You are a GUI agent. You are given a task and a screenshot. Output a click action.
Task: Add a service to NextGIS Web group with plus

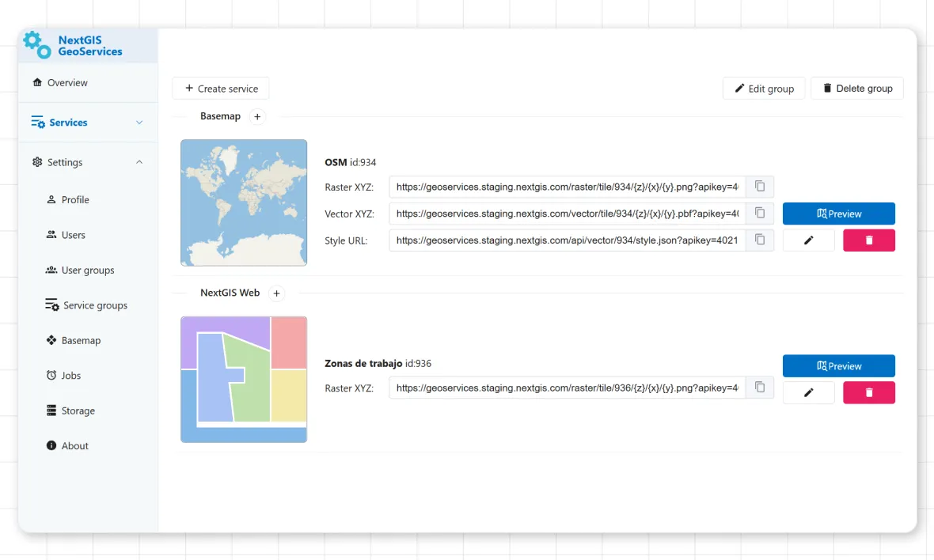276,293
